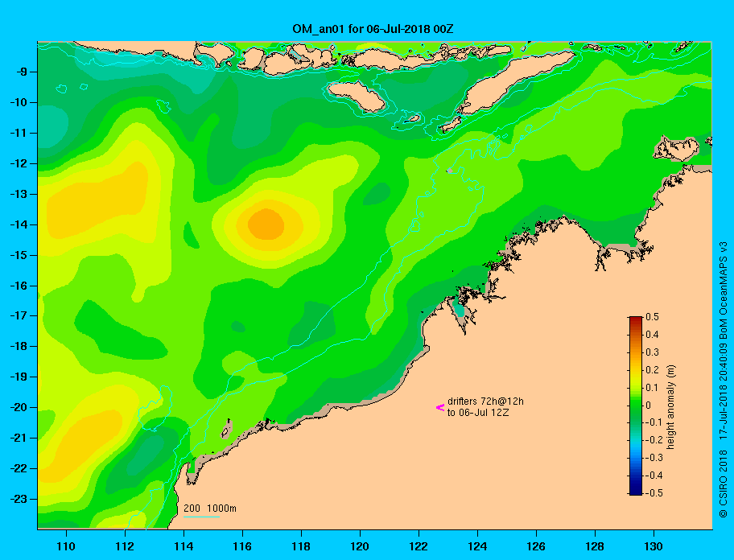This screenshot has width=734, height=560.
Task: Click the positive colorbar value '0.1'
Action: (652, 387)
